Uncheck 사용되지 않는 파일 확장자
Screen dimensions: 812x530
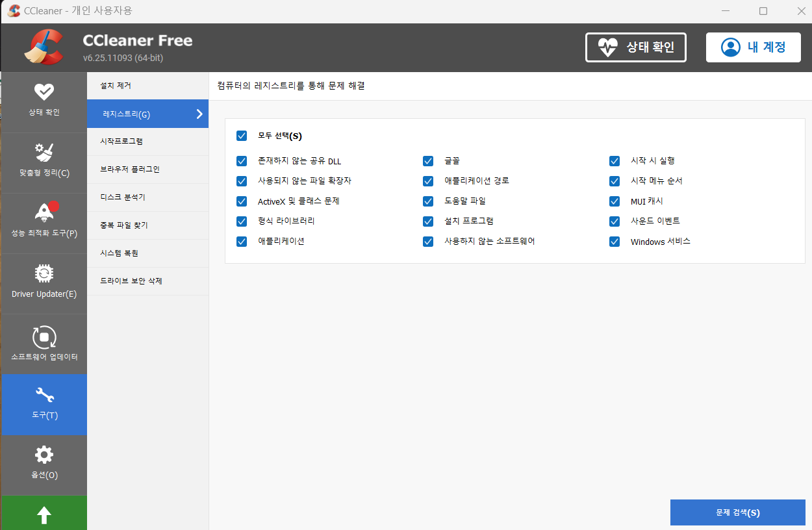pos(242,181)
